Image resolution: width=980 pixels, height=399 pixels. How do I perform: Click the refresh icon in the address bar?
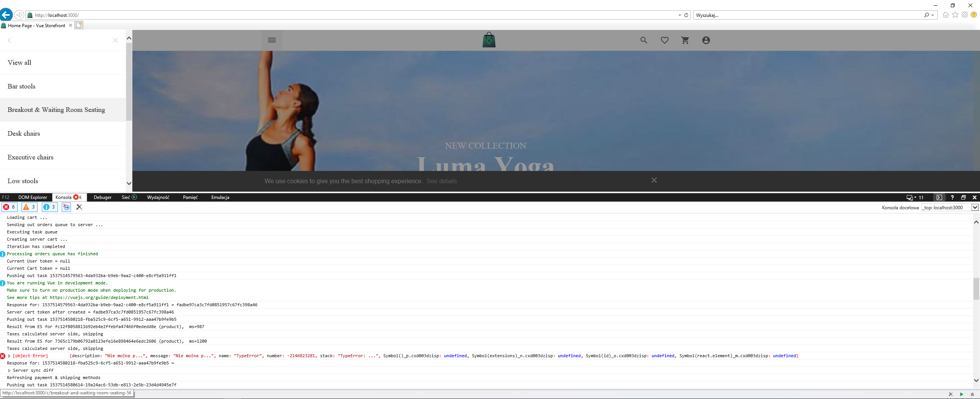click(686, 15)
